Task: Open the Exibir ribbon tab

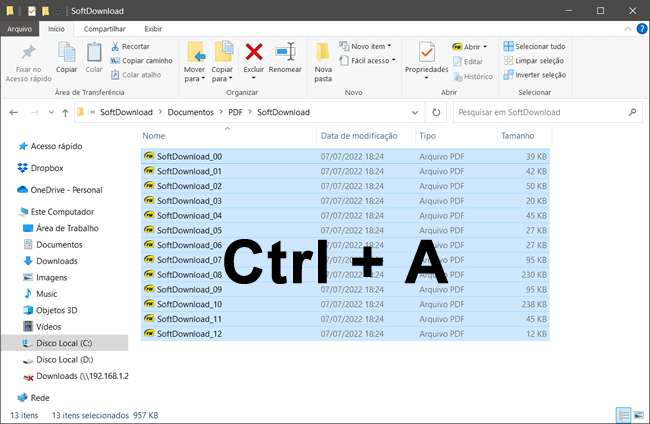Action: point(153,29)
